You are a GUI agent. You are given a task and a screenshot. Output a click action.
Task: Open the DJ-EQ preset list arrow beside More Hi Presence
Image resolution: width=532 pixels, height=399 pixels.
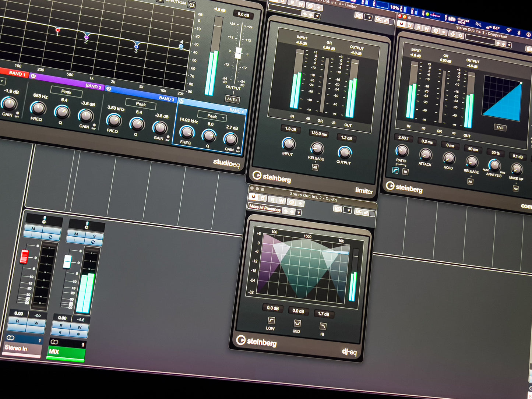tap(299, 212)
